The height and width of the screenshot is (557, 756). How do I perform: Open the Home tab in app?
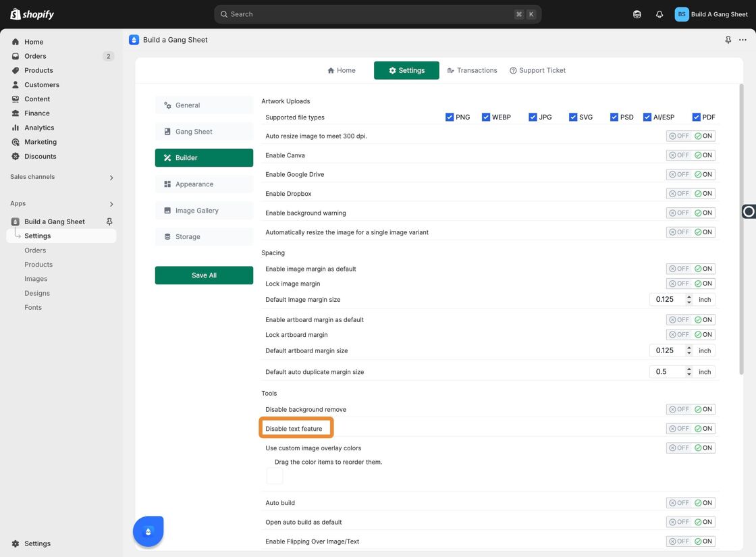click(342, 70)
